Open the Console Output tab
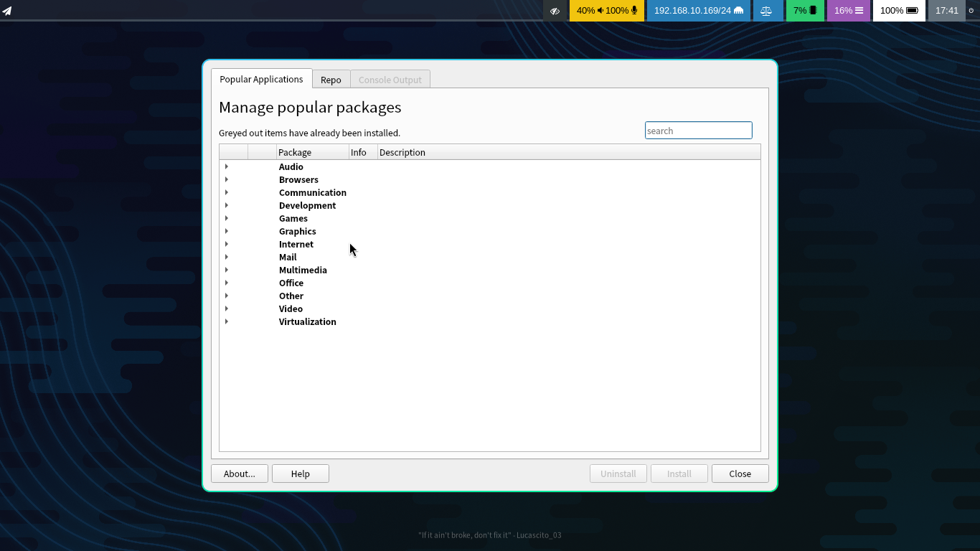Screen dimensions: 980x551 coord(390,80)
